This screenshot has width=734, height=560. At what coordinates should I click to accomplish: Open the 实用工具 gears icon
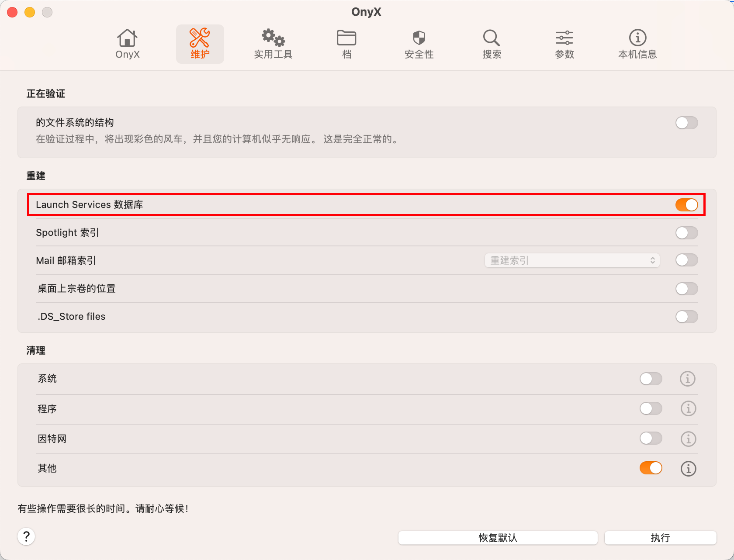[273, 38]
